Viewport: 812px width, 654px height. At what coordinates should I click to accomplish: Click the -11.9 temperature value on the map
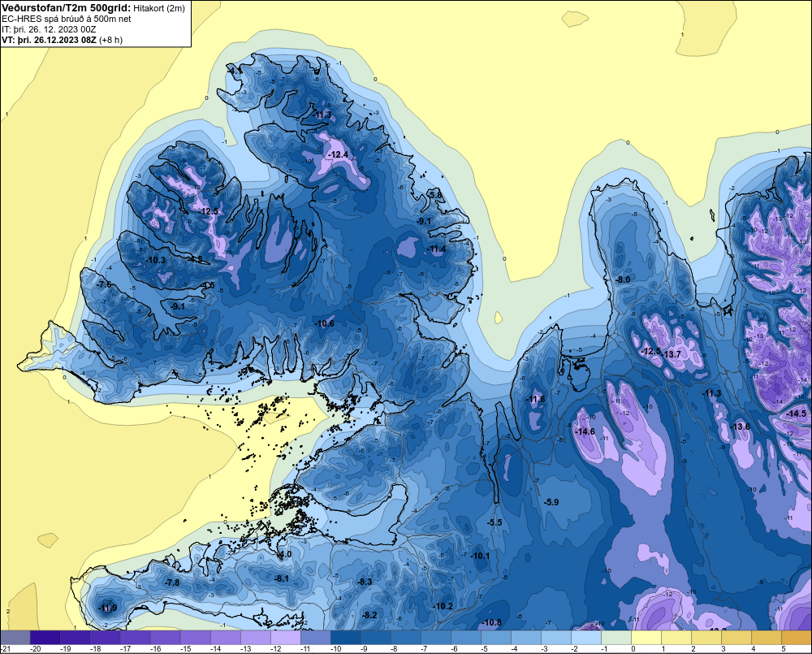107,608
